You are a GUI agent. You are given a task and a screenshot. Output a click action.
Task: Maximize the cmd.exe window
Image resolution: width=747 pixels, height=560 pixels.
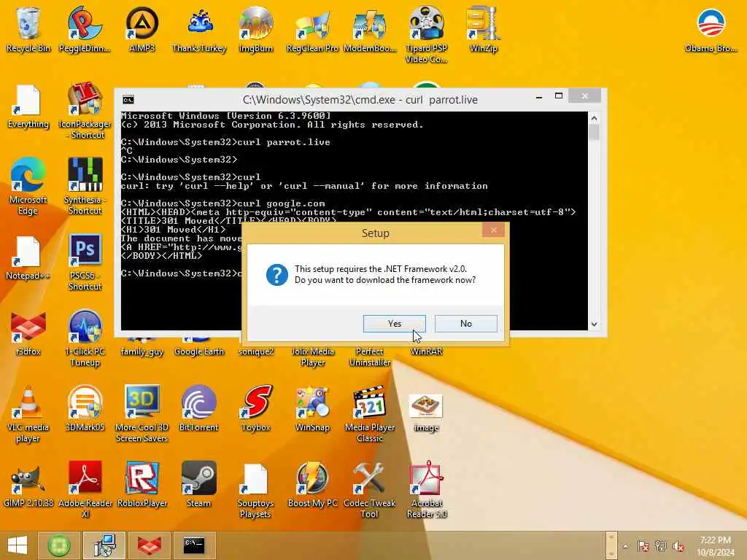click(559, 96)
